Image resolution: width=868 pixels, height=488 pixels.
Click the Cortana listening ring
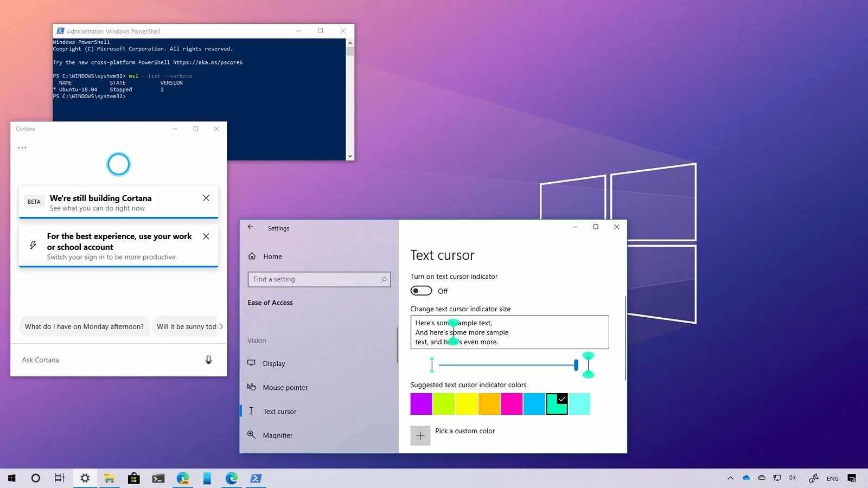[x=118, y=164]
